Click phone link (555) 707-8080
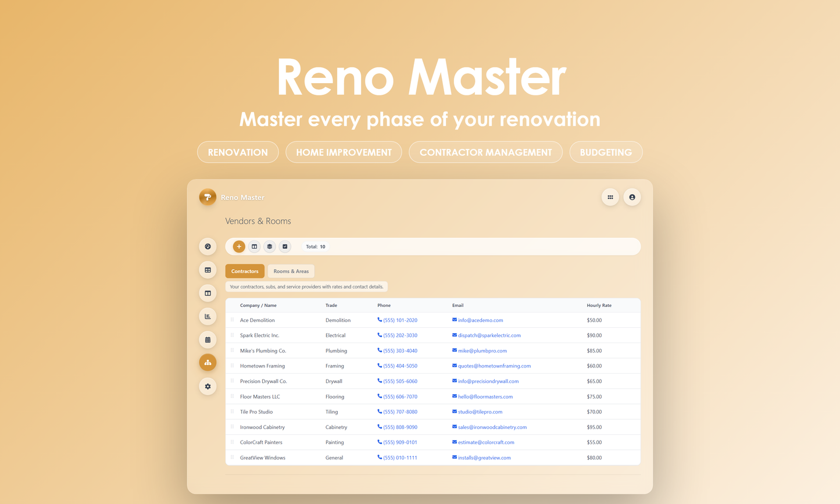This screenshot has width=840, height=504. click(398, 412)
